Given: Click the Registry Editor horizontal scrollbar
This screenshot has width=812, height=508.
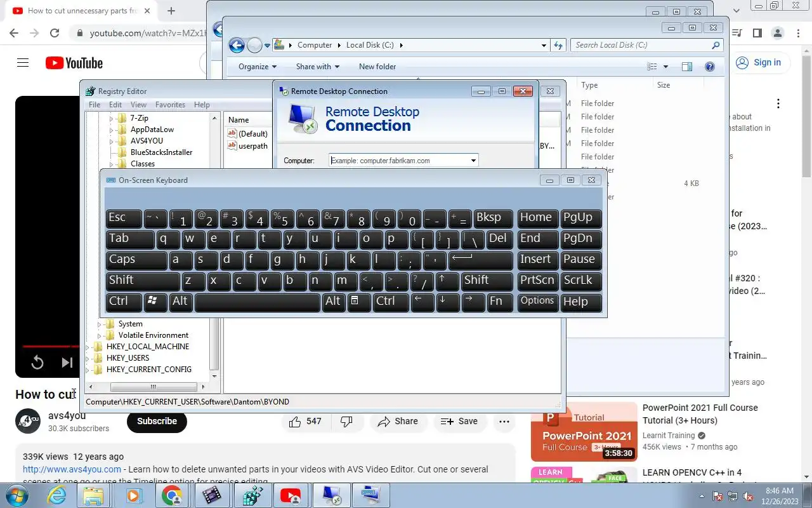Looking at the screenshot, I should pyautogui.click(x=152, y=387).
